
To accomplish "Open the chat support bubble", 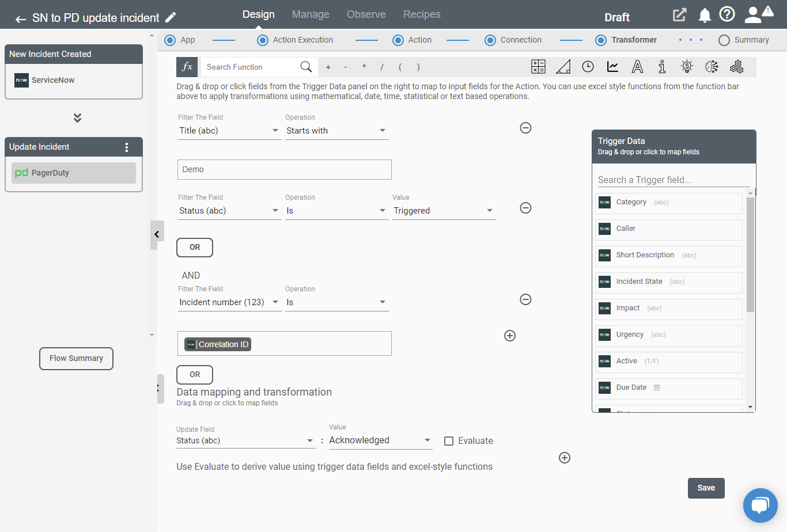I will [x=760, y=506].
